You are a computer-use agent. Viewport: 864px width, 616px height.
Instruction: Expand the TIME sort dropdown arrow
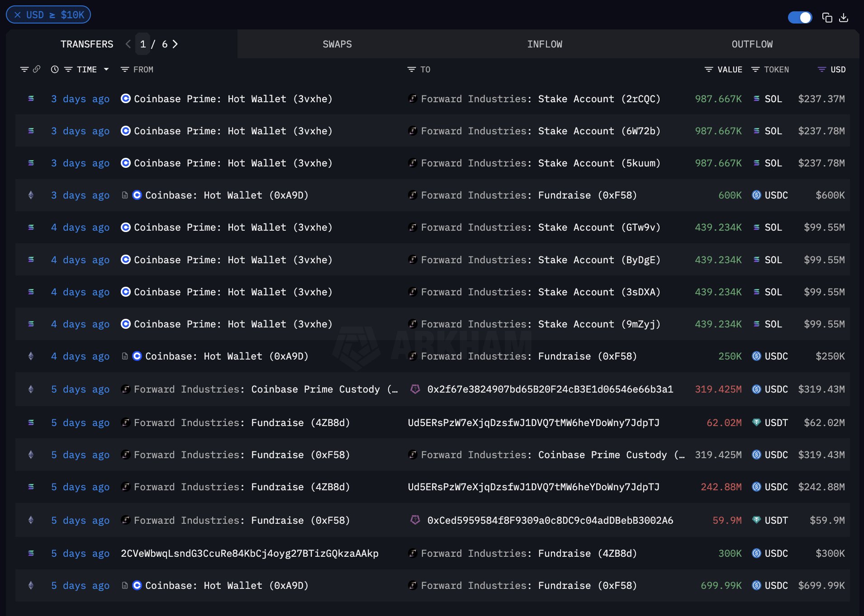click(x=106, y=69)
